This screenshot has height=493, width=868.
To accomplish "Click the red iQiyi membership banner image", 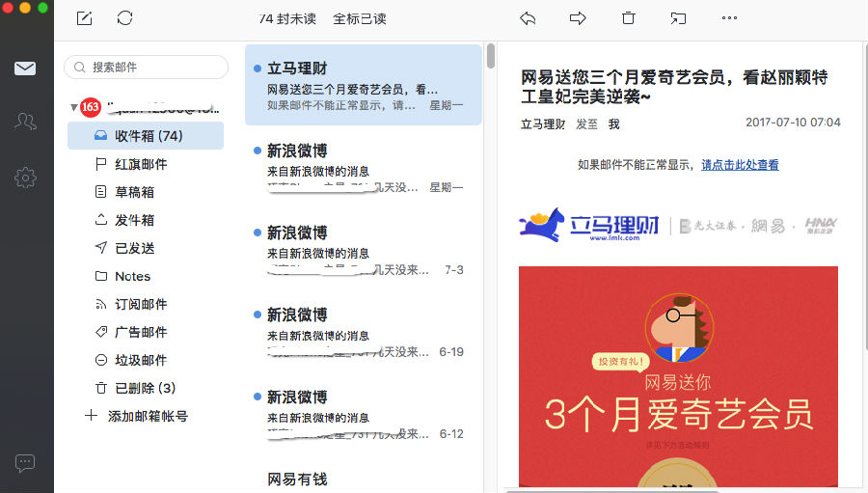I will click(x=678, y=376).
